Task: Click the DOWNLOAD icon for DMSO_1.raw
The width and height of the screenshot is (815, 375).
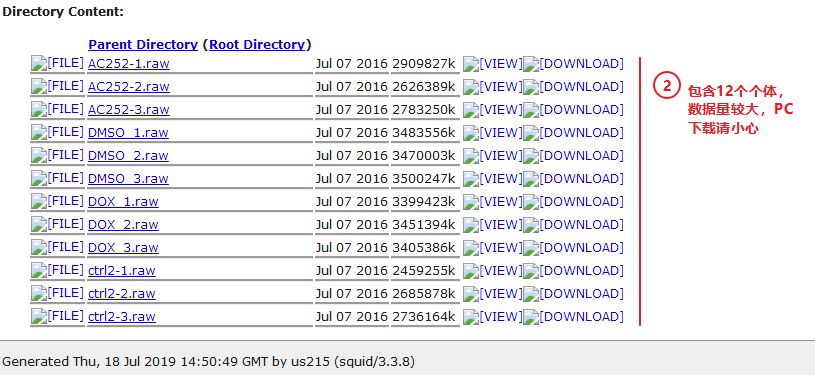Action: coord(573,133)
